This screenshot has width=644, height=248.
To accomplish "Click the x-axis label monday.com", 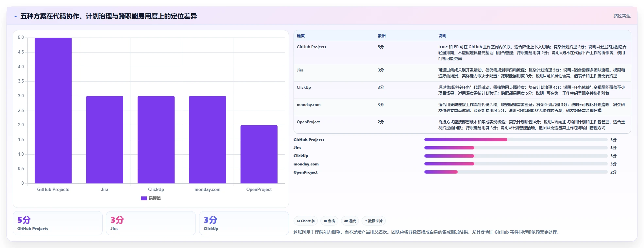I will point(208,189).
